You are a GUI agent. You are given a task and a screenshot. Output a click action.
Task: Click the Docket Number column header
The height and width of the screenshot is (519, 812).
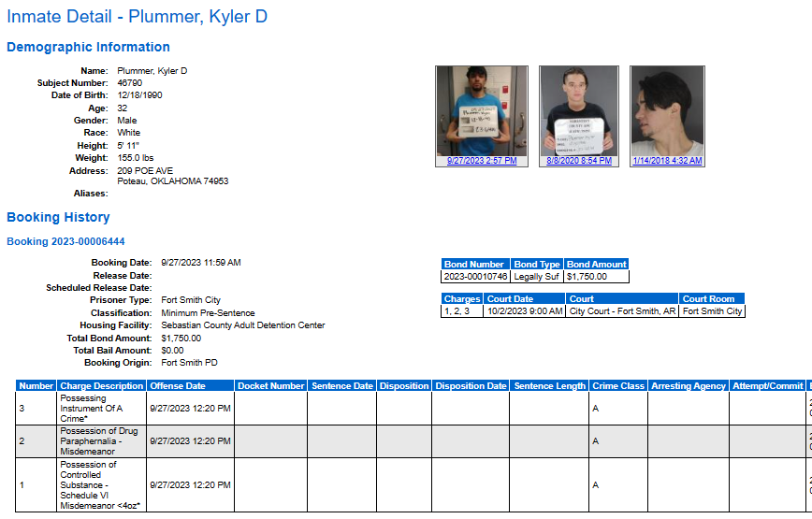pyautogui.click(x=271, y=386)
